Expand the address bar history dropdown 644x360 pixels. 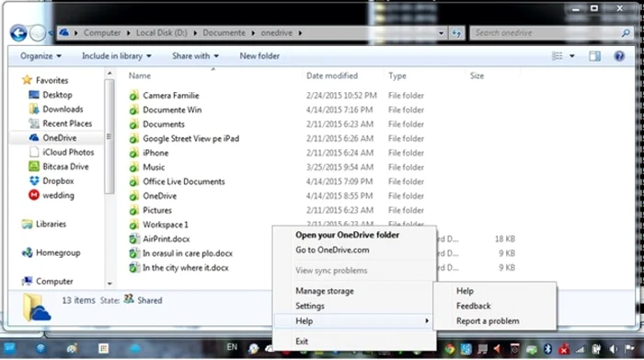pos(441,33)
